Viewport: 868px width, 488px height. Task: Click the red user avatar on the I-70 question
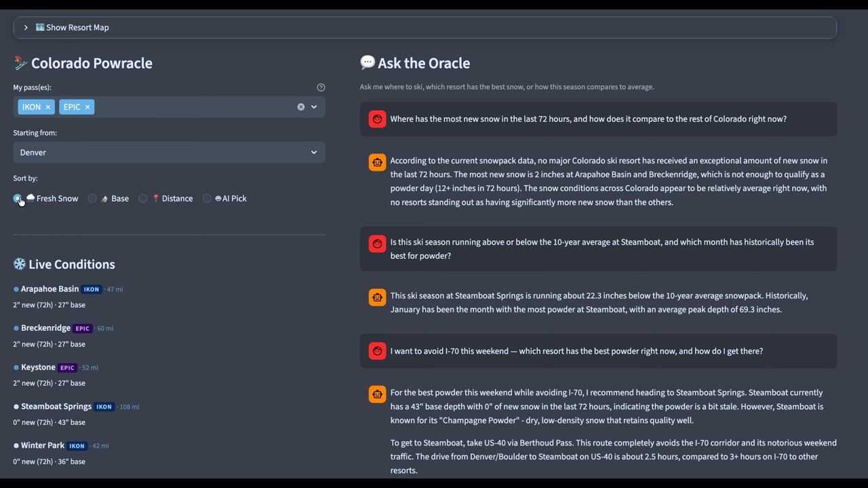click(377, 351)
